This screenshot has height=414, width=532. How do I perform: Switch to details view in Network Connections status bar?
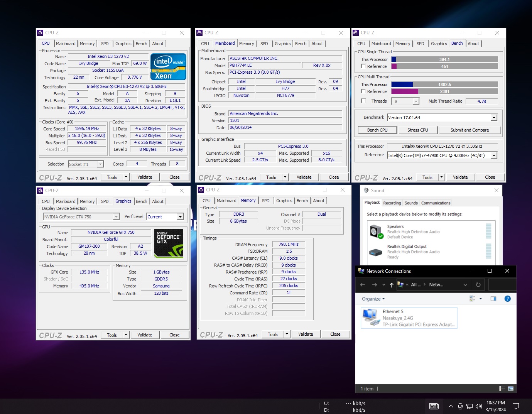502,389
